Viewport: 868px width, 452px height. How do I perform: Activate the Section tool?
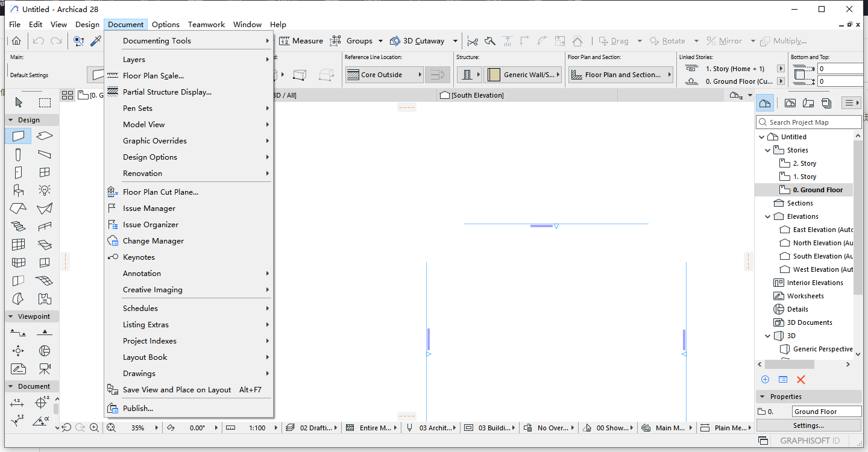[18, 332]
